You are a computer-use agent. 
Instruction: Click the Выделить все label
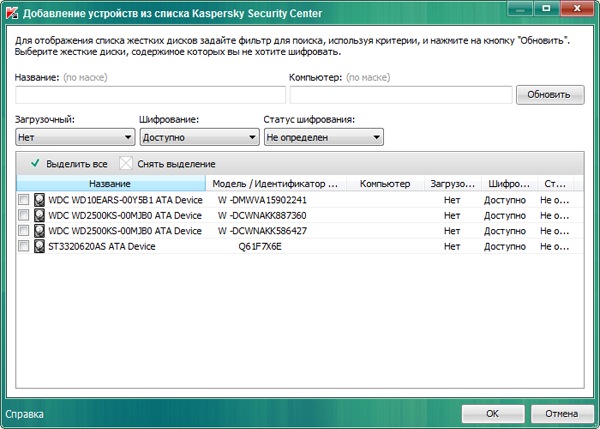77,164
